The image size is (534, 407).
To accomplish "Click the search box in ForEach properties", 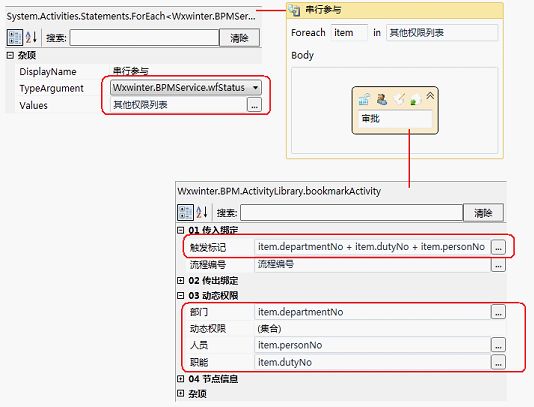I will click(144, 38).
